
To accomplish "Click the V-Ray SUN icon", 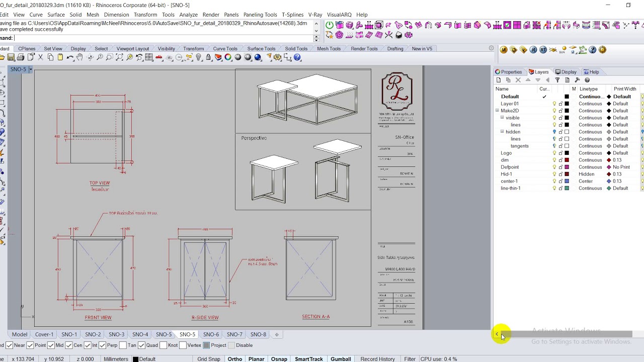I will point(562,50).
